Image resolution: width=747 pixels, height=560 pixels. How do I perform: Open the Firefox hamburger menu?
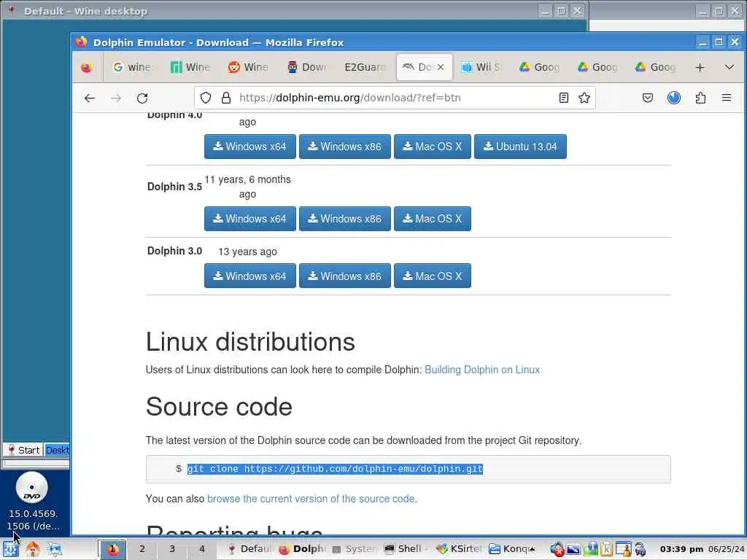[x=727, y=98]
